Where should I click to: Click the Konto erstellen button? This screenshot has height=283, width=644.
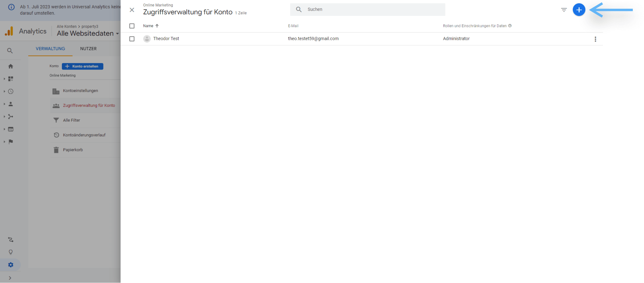point(82,66)
